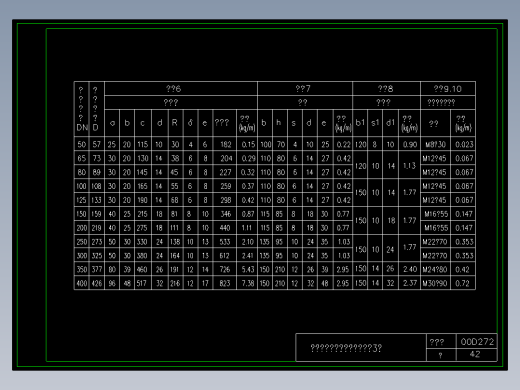520x390 pixels.
Task: Click drawing number '00D272' in title block
Action: tap(477, 342)
